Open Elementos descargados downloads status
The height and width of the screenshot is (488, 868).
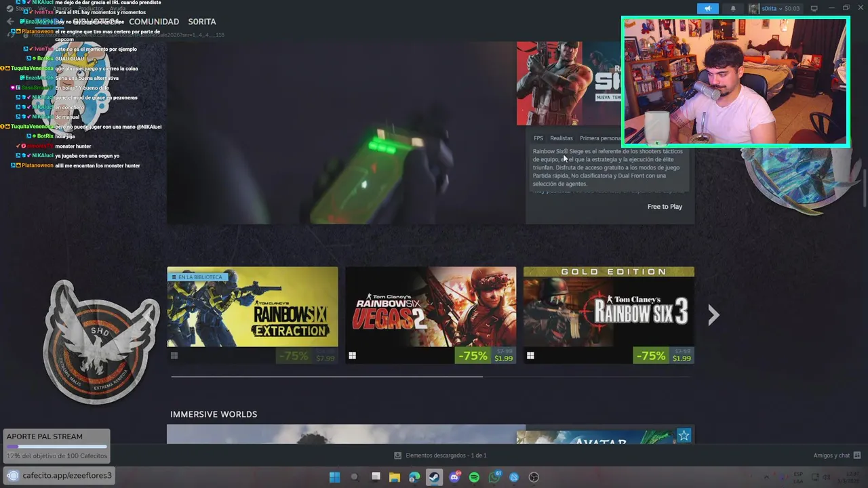(446, 455)
